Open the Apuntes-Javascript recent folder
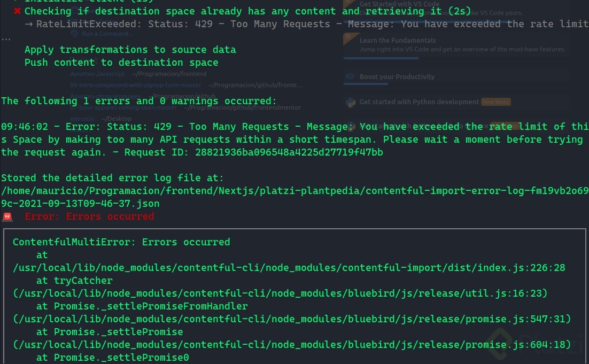The width and height of the screenshot is (589, 364). point(97,74)
